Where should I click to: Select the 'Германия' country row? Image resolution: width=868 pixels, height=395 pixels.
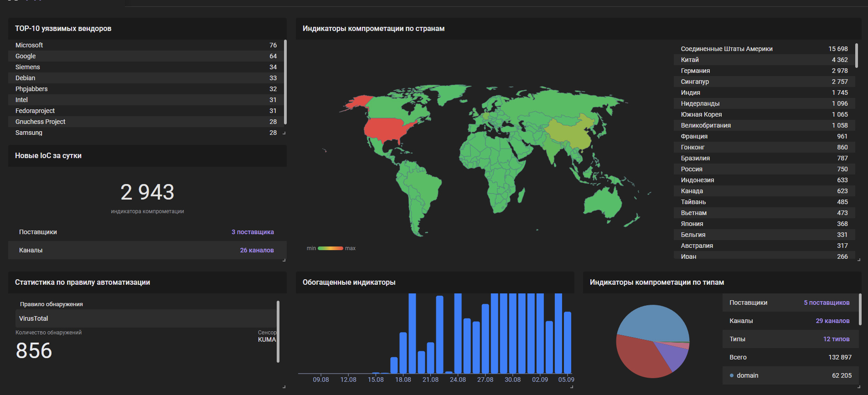(765, 71)
